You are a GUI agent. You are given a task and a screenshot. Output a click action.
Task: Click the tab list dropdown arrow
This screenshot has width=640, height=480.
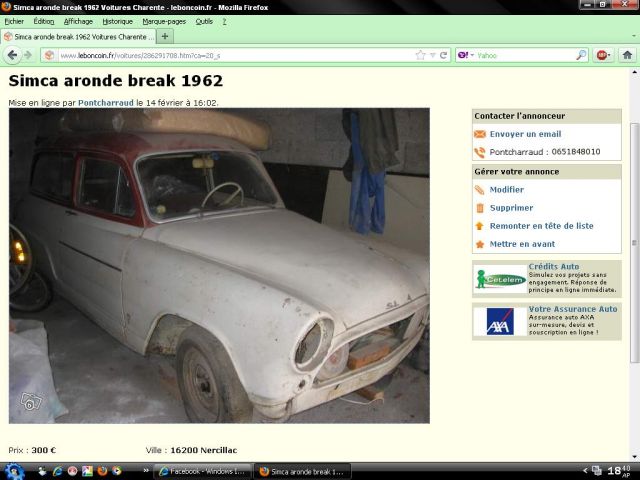pyautogui.click(x=633, y=36)
